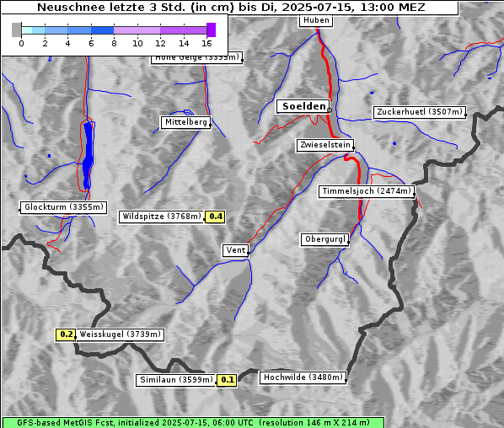Screen dimensions: 504x428
Task: Click Wildspitze snowfall value 0.4
Action: 215,217
